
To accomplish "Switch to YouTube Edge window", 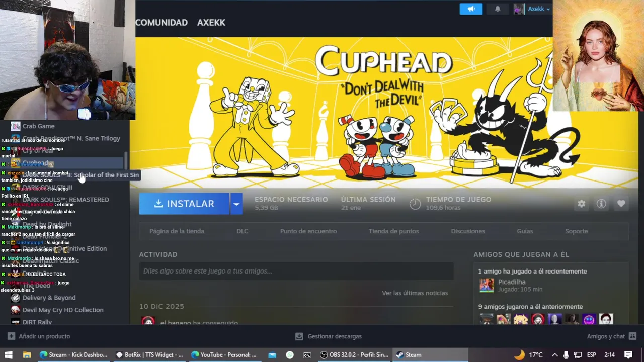I will pos(224,355).
